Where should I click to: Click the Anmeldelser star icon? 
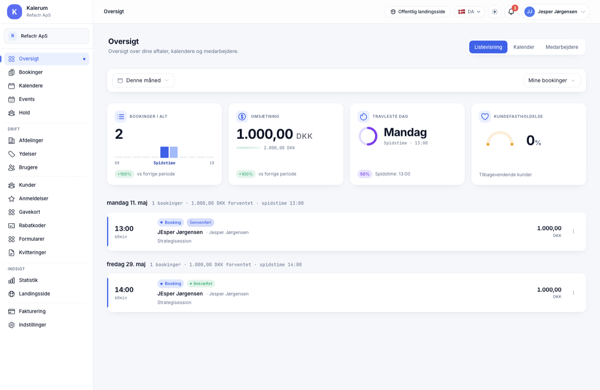11,199
